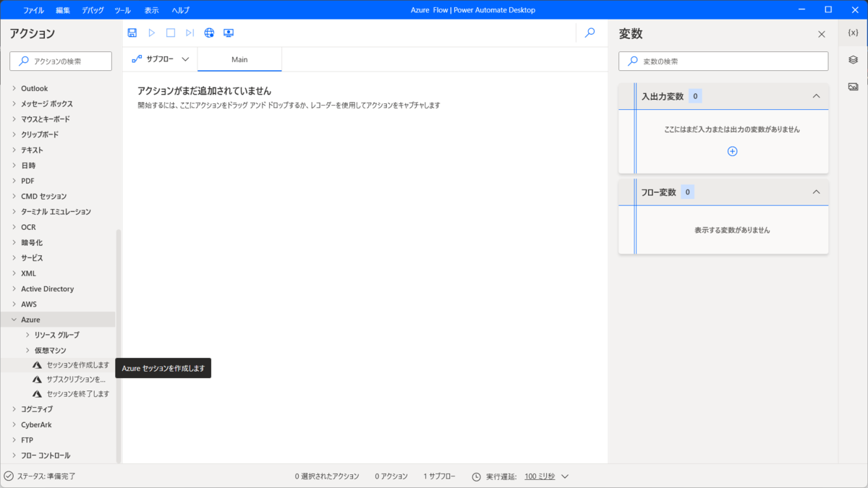This screenshot has height=488, width=868.
Task: Expand the クリップボード group
Action: (14, 134)
